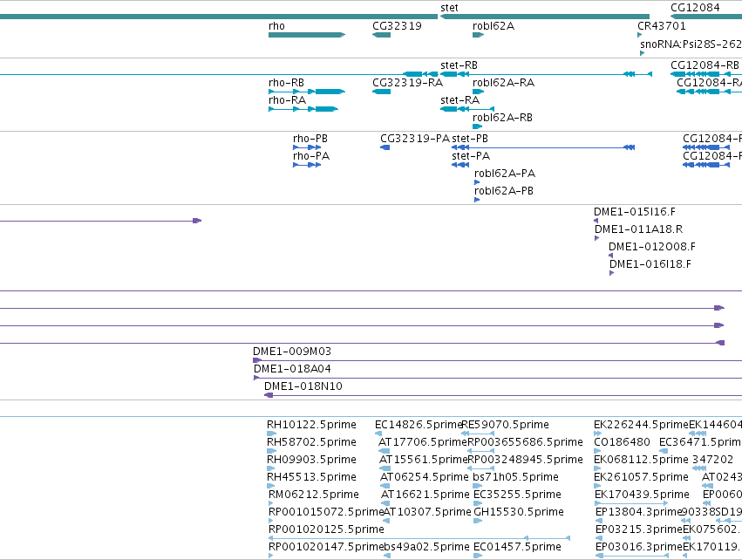742x560 pixels.
Task: Open the CG32319-RA transcript label
Action: 407,83
